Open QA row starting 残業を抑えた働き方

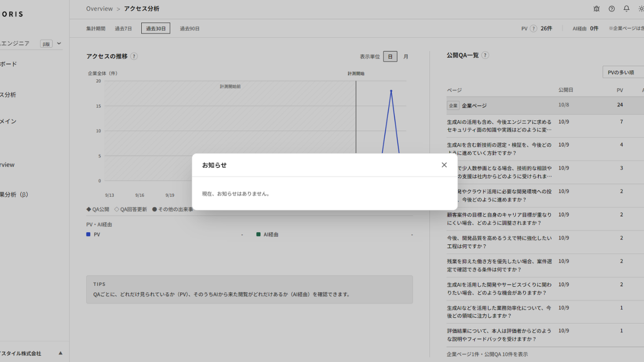(x=545, y=265)
